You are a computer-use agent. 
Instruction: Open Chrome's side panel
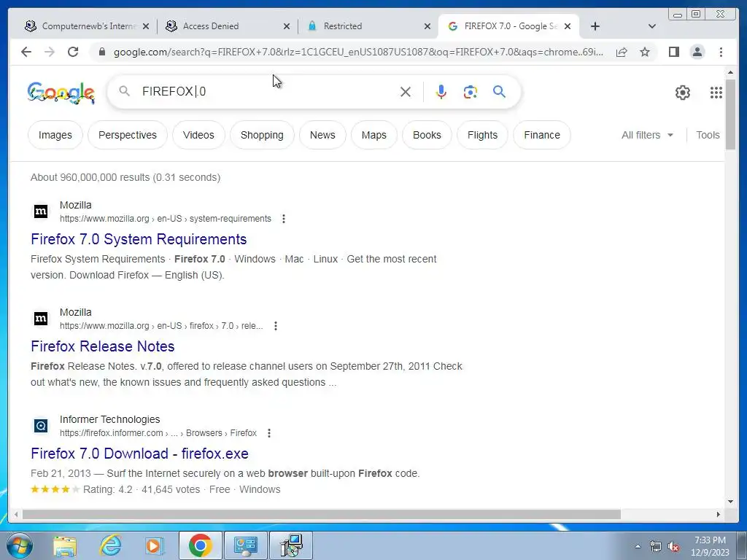[673, 52]
